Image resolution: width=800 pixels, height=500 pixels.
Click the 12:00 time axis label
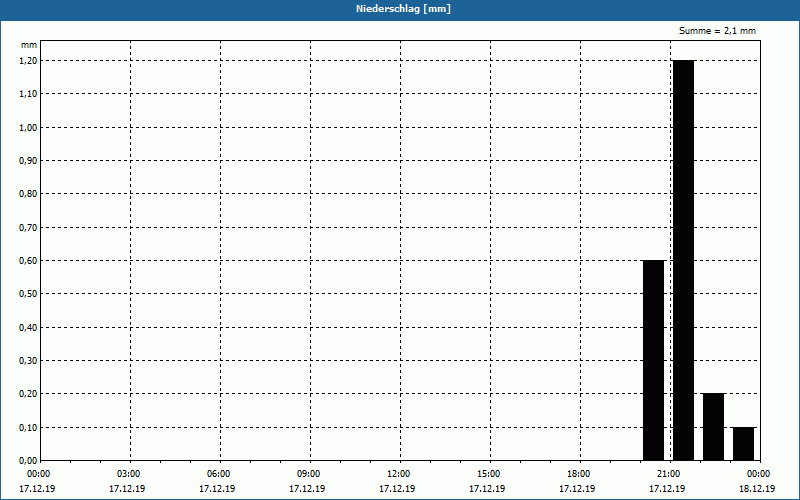[x=401, y=474]
